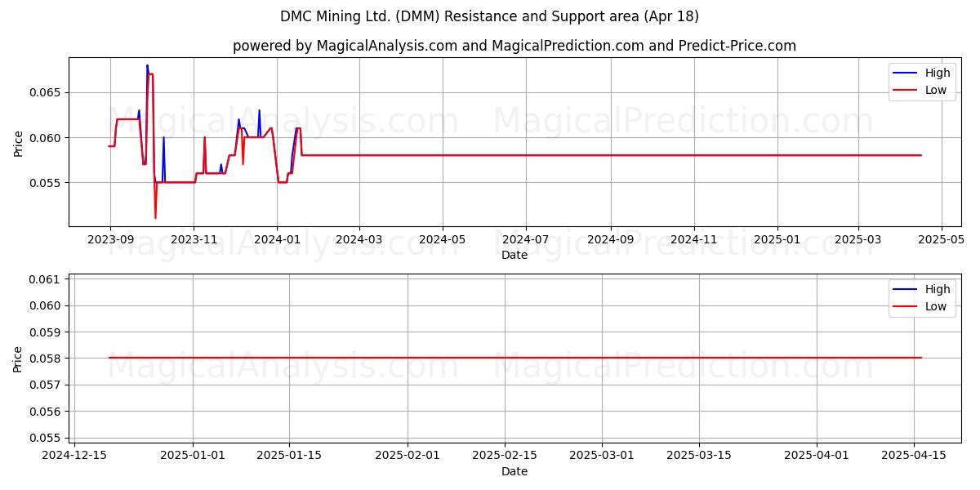Click 'High' in the top chart legend
980x490 pixels.
pyautogui.click(x=937, y=73)
